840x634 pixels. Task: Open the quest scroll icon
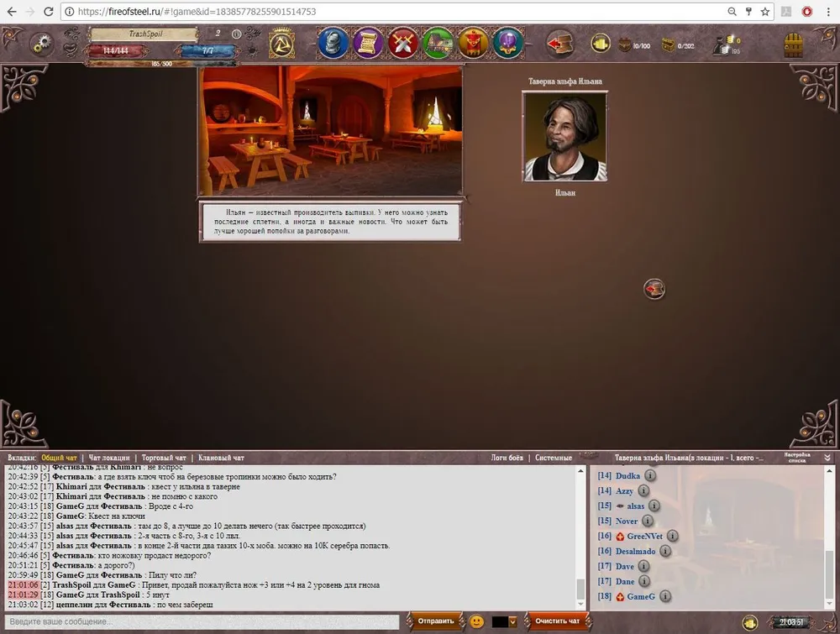point(368,43)
